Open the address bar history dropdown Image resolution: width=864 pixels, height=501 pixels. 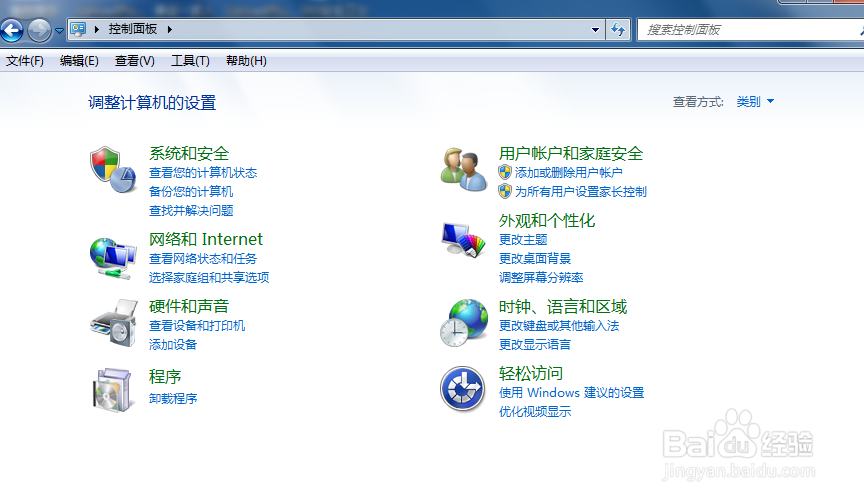click(595, 30)
